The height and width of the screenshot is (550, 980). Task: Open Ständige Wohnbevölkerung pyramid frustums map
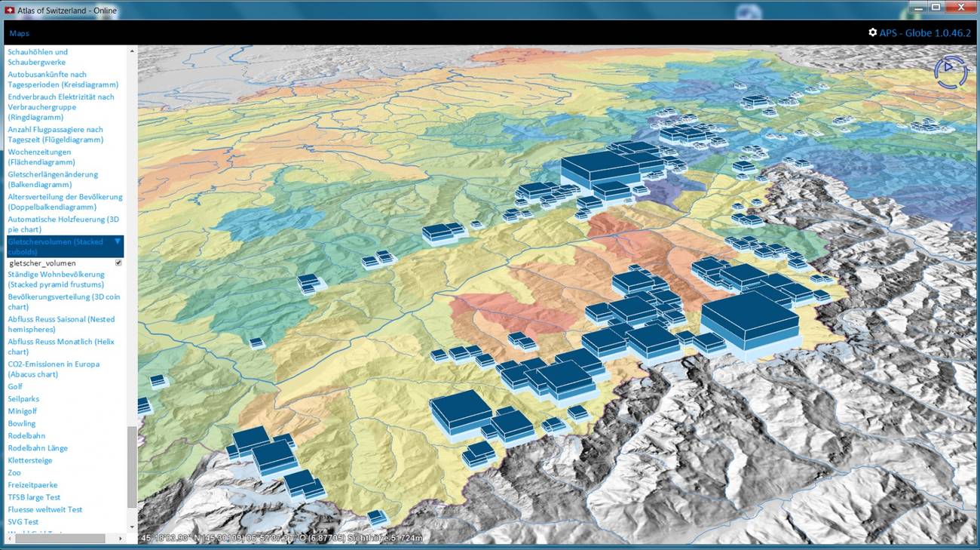pyautogui.click(x=57, y=279)
